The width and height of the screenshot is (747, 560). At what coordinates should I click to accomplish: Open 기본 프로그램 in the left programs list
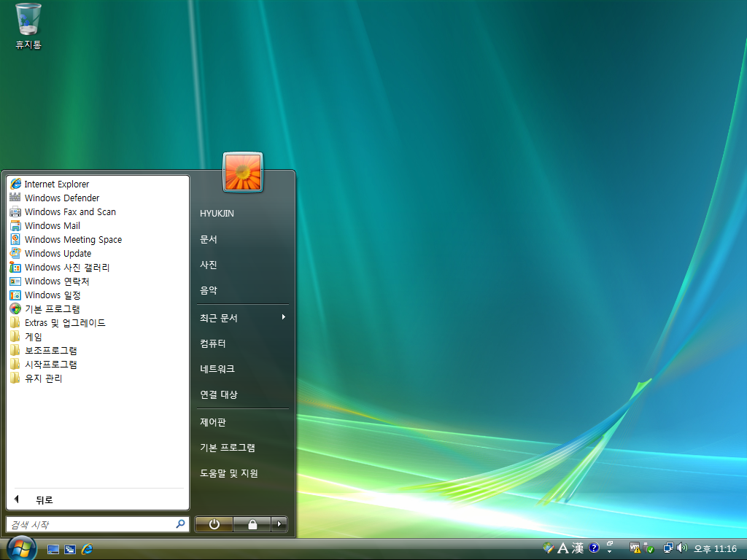(x=98, y=308)
